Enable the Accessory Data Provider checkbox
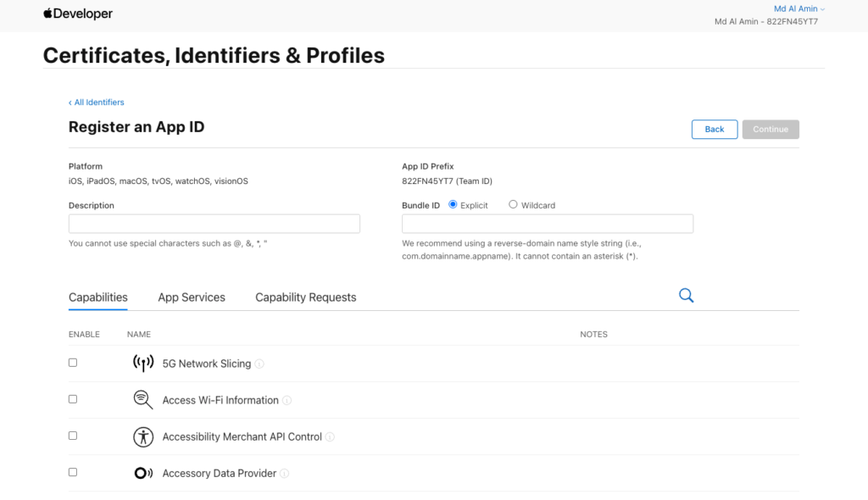 pyautogui.click(x=73, y=472)
